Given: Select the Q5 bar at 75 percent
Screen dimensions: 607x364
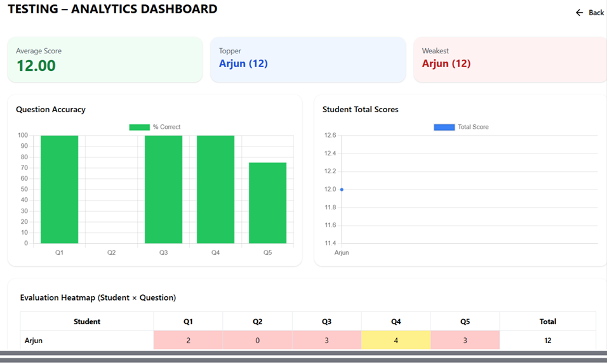Looking at the screenshot, I should point(267,203).
